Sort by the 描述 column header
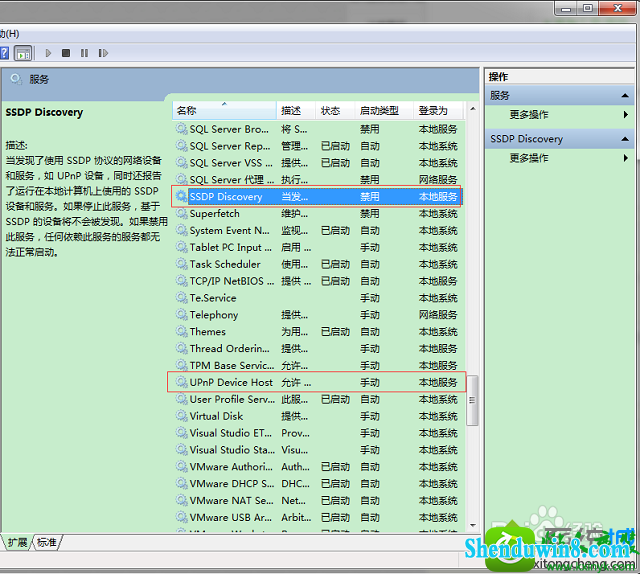The width and height of the screenshot is (640, 574). (296, 111)
